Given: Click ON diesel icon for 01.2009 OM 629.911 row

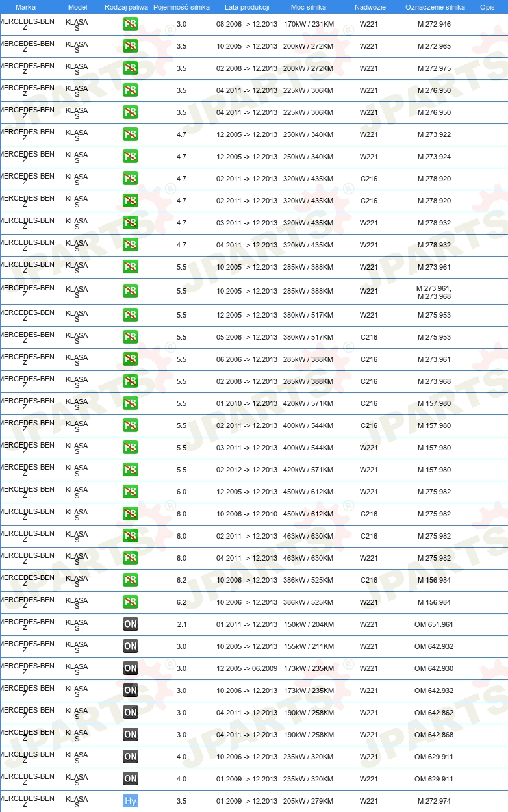Looking at the screenshot, I should [x=130, y=780].
